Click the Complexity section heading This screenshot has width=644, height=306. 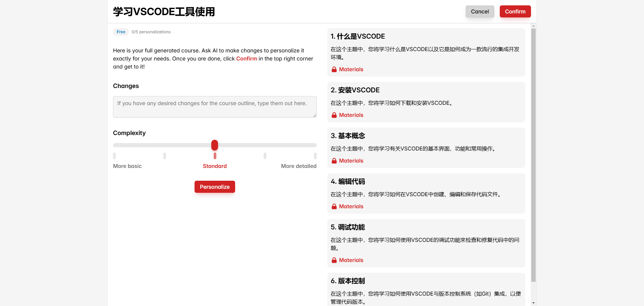pyautogui.click(x=129, y=133)
